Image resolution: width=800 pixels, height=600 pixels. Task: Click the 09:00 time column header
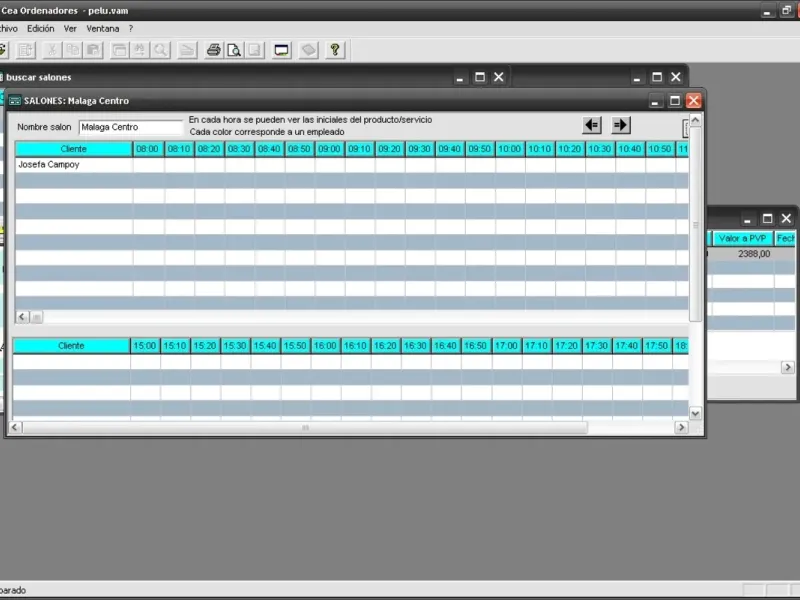pos(329,149)
